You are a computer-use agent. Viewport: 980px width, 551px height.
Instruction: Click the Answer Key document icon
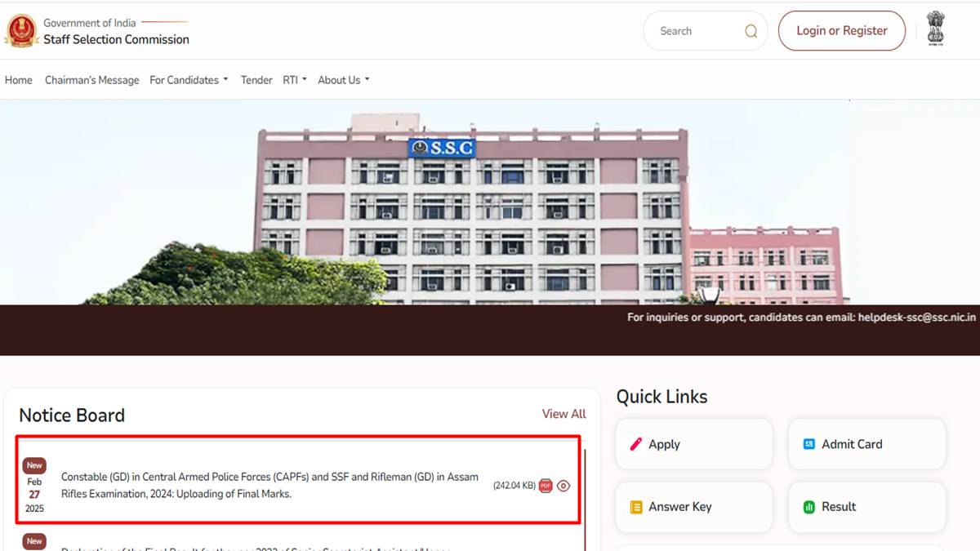[637, 507]
